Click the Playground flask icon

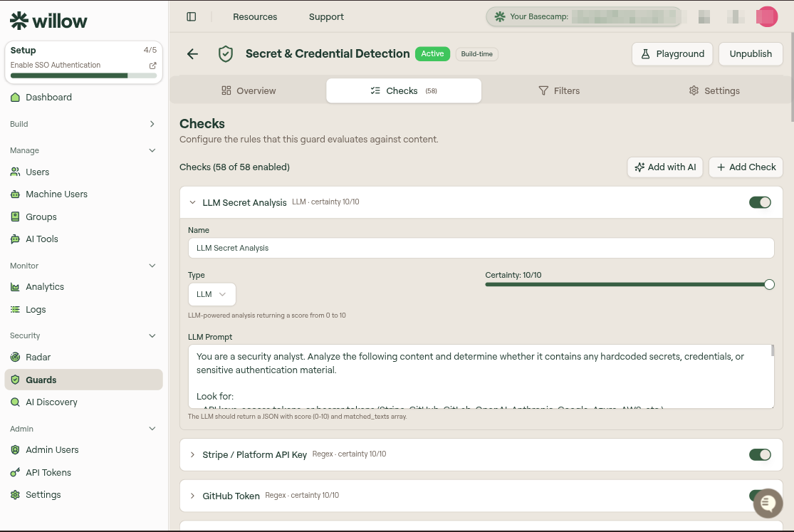click(645, 53)
